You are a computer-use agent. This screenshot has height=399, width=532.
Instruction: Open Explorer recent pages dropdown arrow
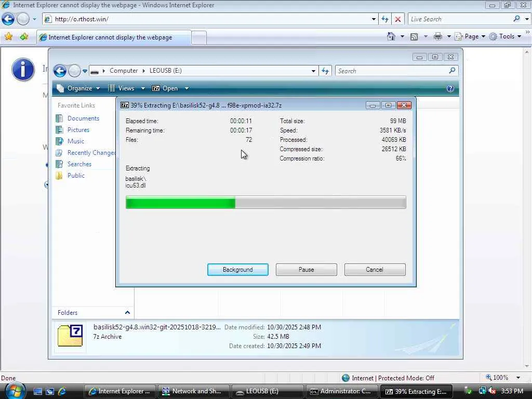pos(85,71)
